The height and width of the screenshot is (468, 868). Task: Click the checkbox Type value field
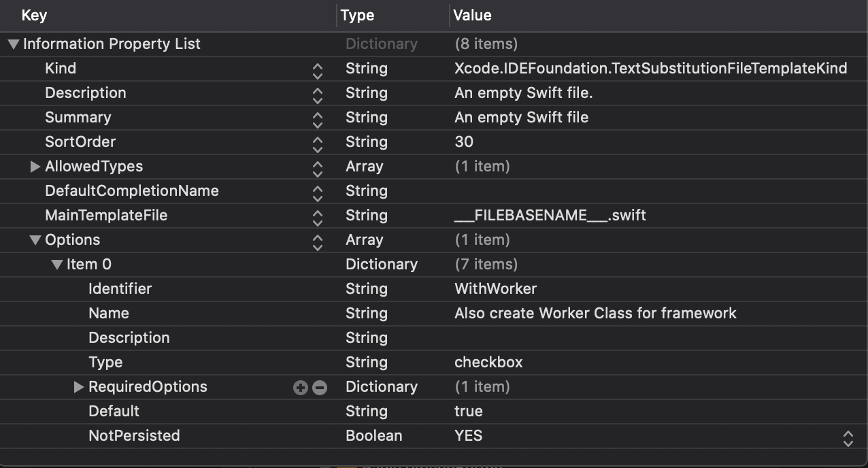point(488,363)
